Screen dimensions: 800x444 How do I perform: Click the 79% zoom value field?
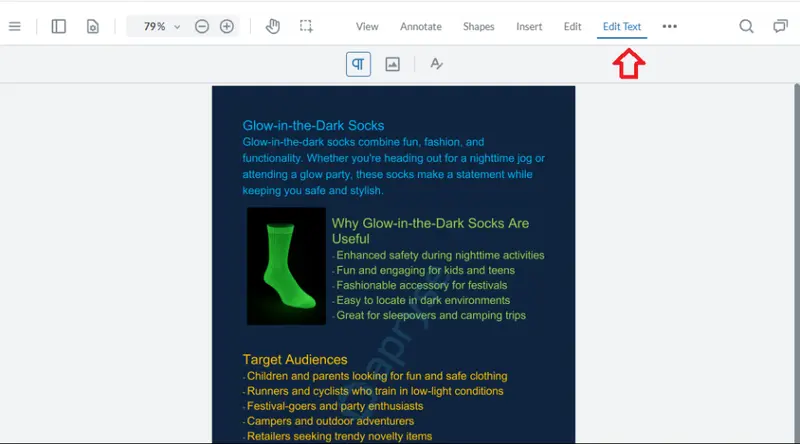(x=154, y=26)
